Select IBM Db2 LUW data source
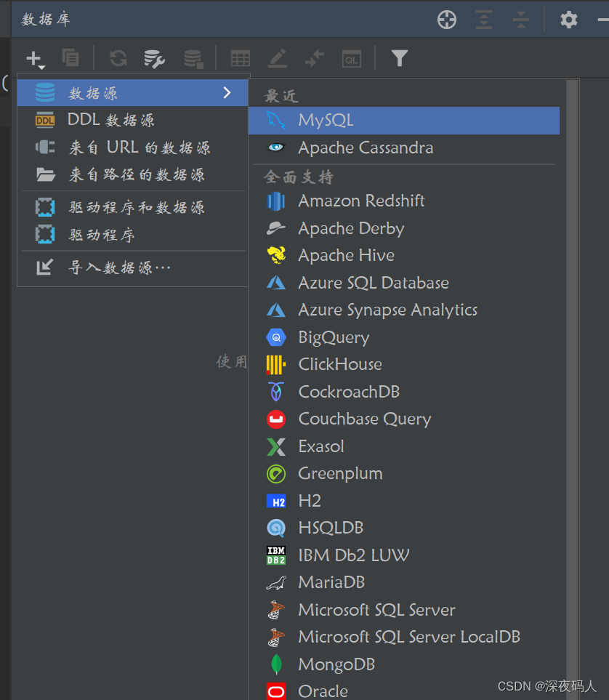This screenshot has height=700, width=609. click(x=403, y=555)
